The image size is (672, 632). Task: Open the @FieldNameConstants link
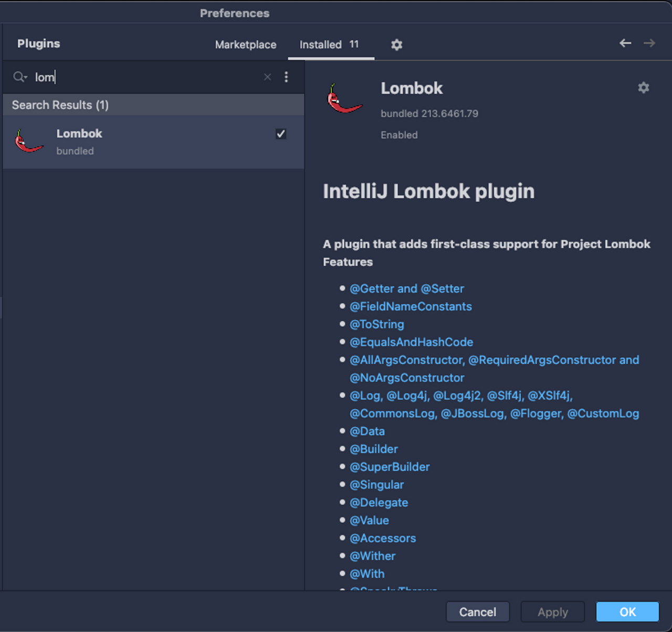411,306
